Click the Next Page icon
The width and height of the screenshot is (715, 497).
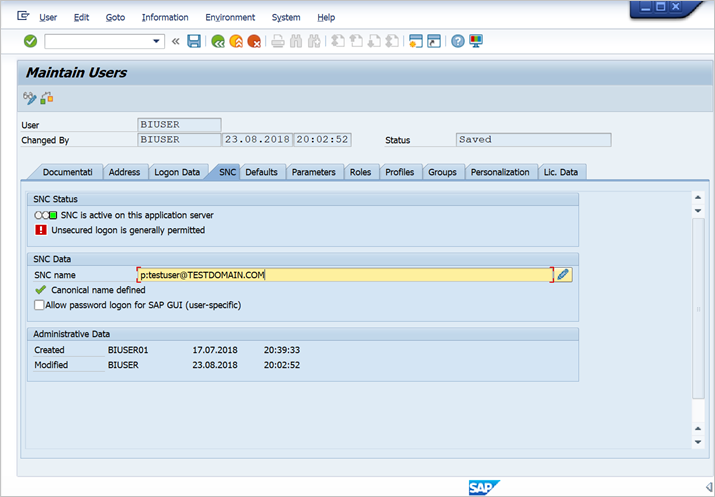[374, 41]
